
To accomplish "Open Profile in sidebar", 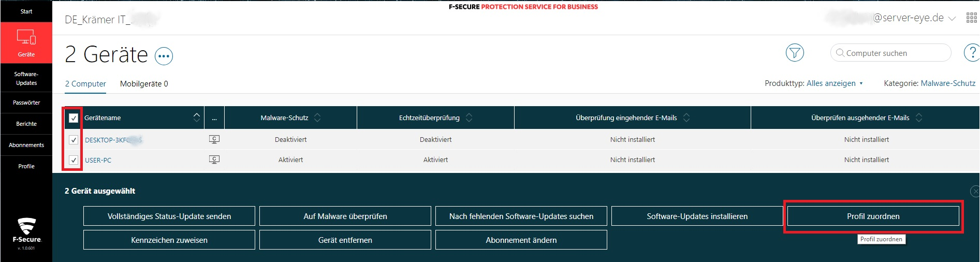I will [26, 166].
